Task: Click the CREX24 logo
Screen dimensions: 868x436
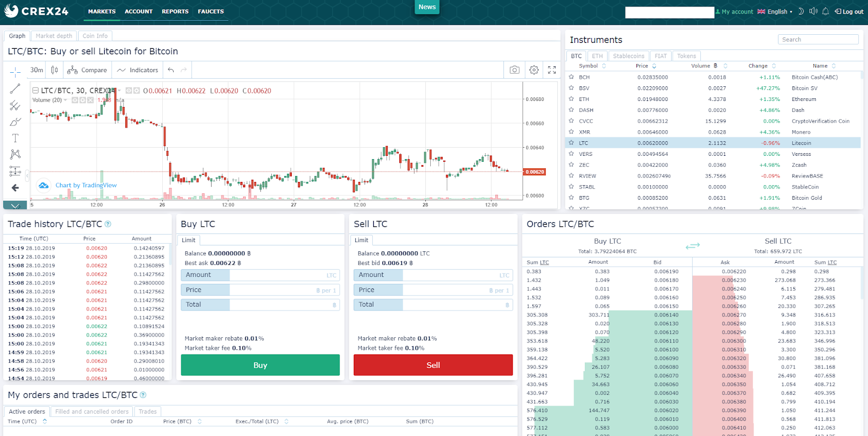Action: coord(36,11)
